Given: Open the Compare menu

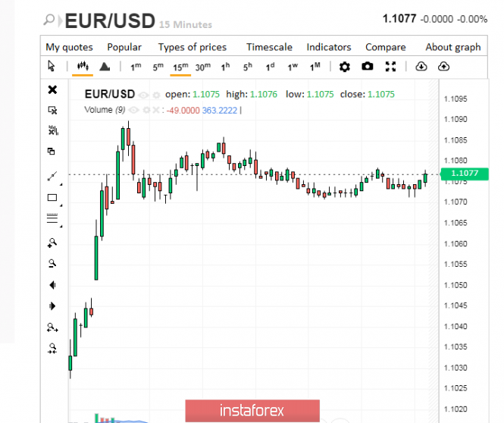Looking at the screenshot, I should click(386, 47).
